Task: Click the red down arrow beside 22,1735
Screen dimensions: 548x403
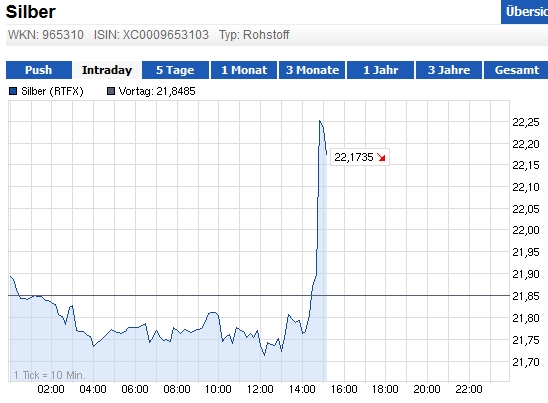Action: click(x=381, y=158)
